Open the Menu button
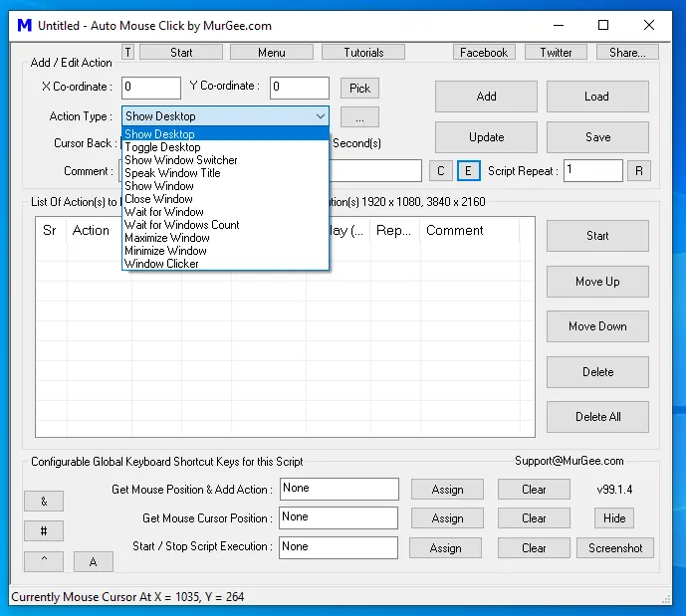Image resolution: width=686 pixels, height=616 pixels. click(x=271, y=52)
